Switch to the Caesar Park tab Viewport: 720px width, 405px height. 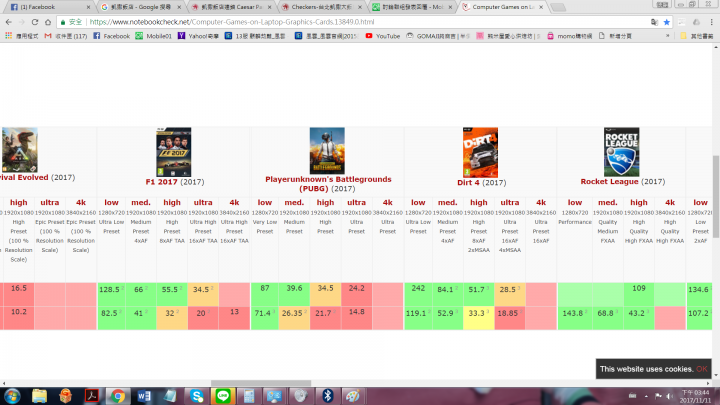pos(231,7)
